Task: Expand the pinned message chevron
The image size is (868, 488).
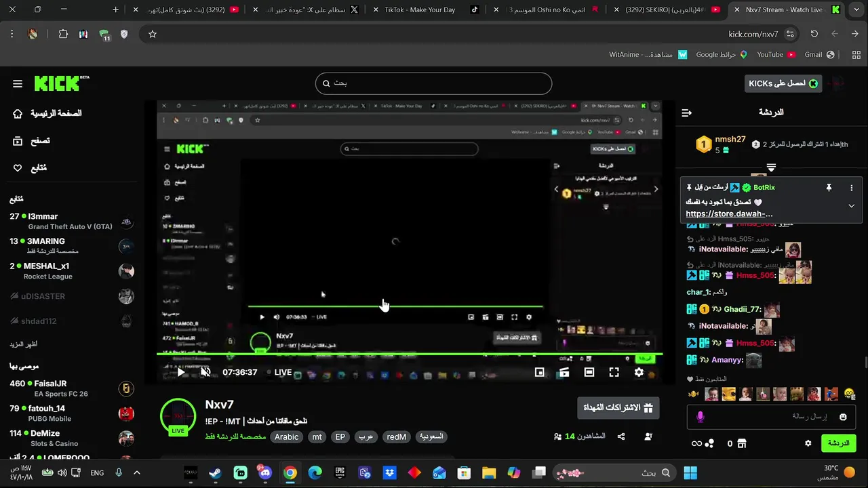Action: [x=852, y=206]
